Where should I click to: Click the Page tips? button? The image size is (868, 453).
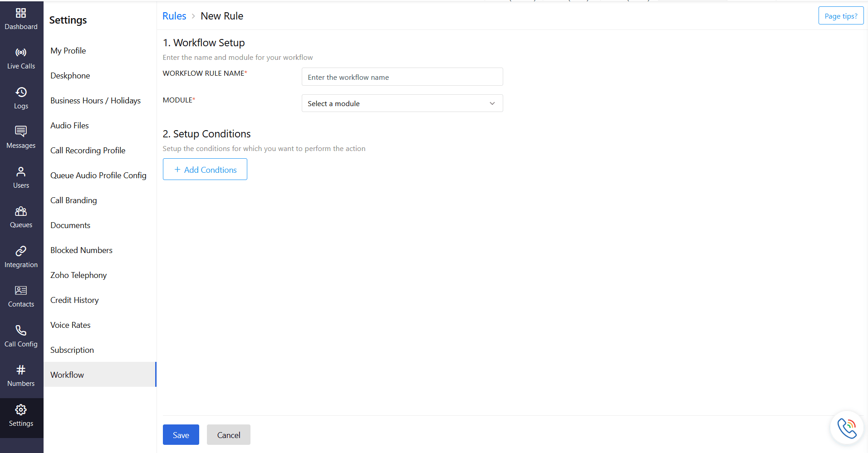[841, 16]
